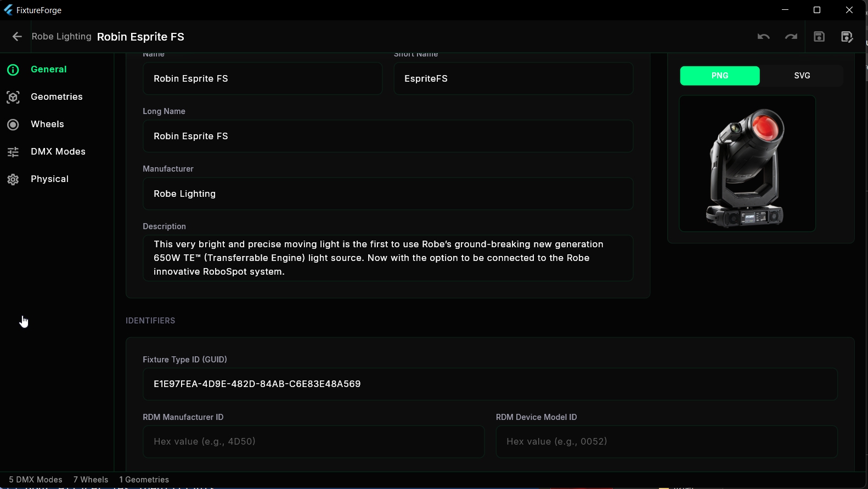Click the Geometries cube icon
This screenshot has height=489, width=868.
[13, 97]
